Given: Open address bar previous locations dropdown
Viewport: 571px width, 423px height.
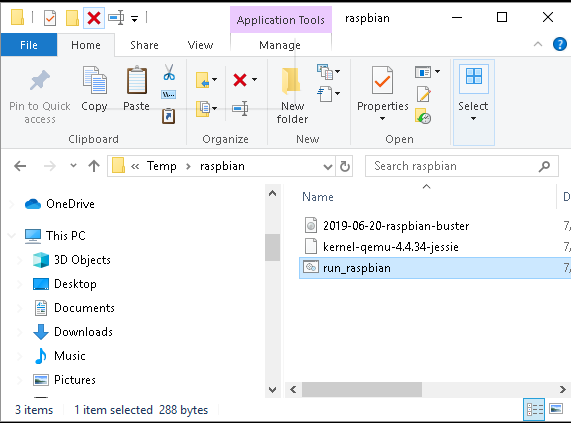Looking at the screenshot, I should tap(328, 167).
